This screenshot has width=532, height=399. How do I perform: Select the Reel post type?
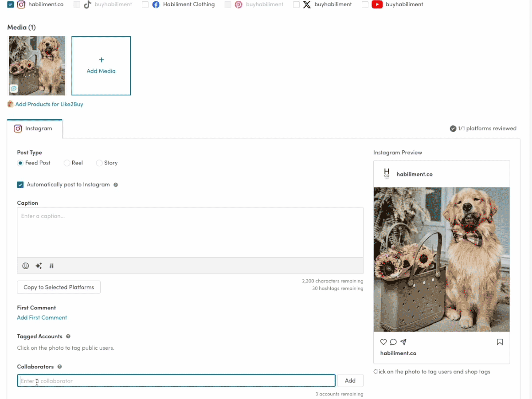[x=67, y=163]
